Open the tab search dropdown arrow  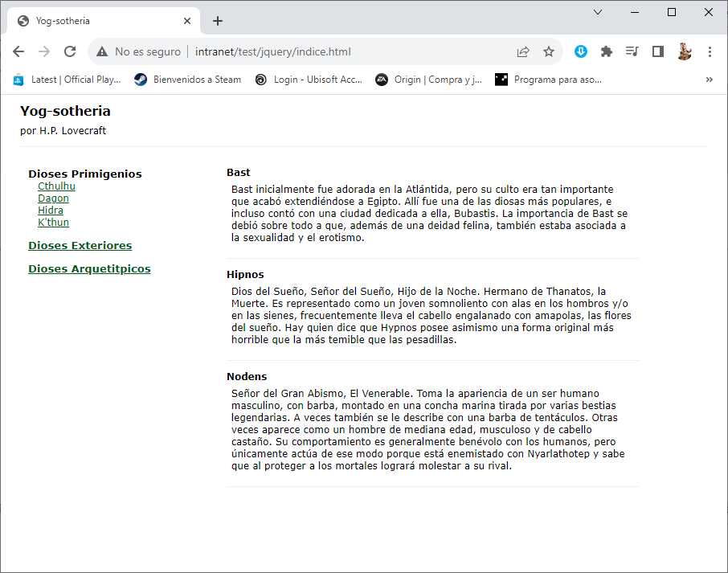[x=598, y=12]
